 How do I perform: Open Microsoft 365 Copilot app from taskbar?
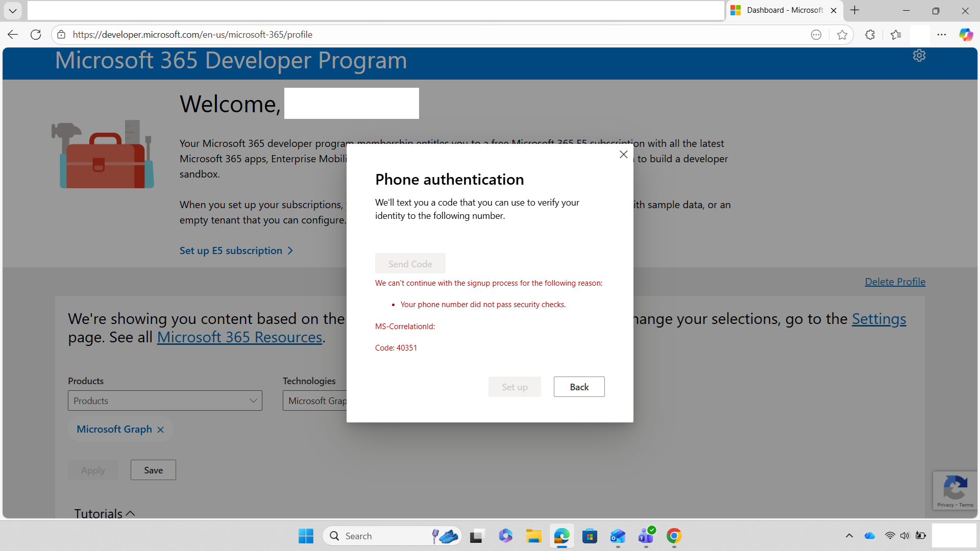pyautogui.click(x=505, y=536)
